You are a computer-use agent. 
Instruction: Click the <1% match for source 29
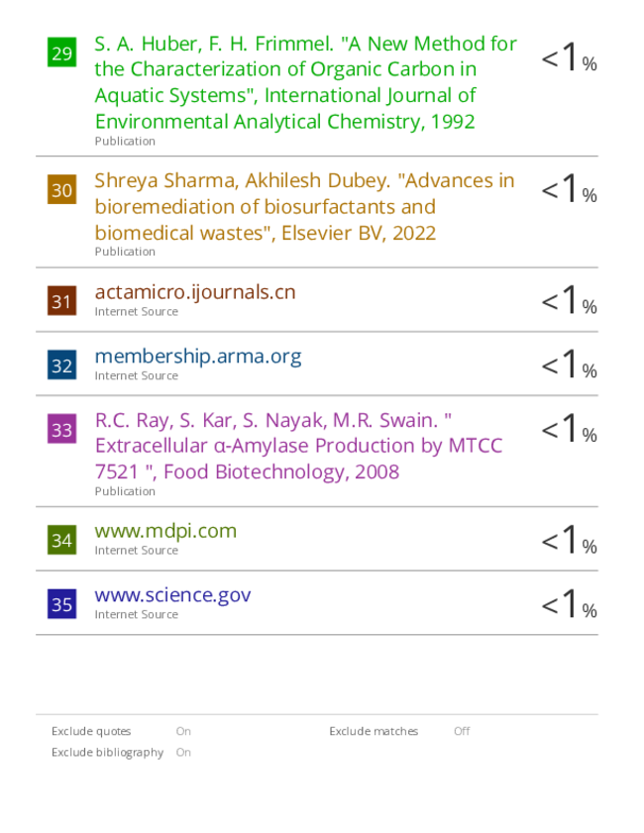[x=569, y=56]
